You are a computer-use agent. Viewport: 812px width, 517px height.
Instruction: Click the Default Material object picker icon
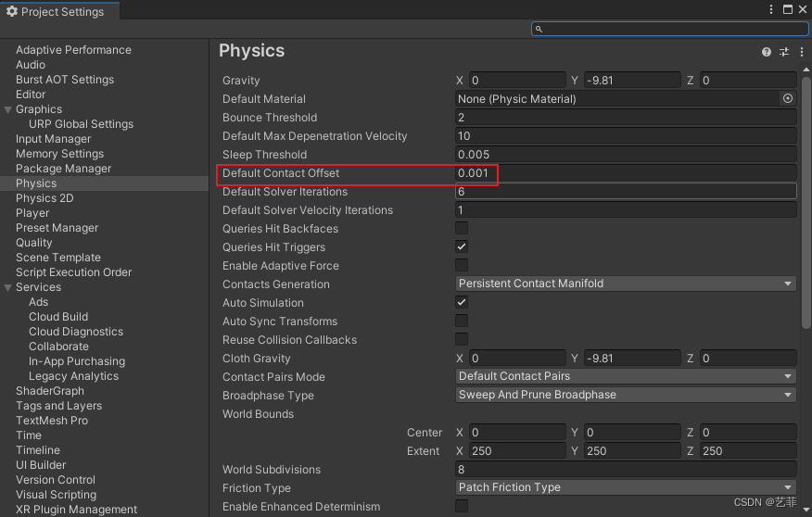(x=788, y=98)
